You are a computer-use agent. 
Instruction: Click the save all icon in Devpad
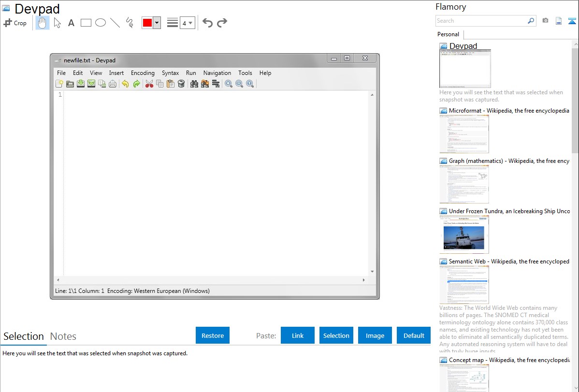[91, 84]
